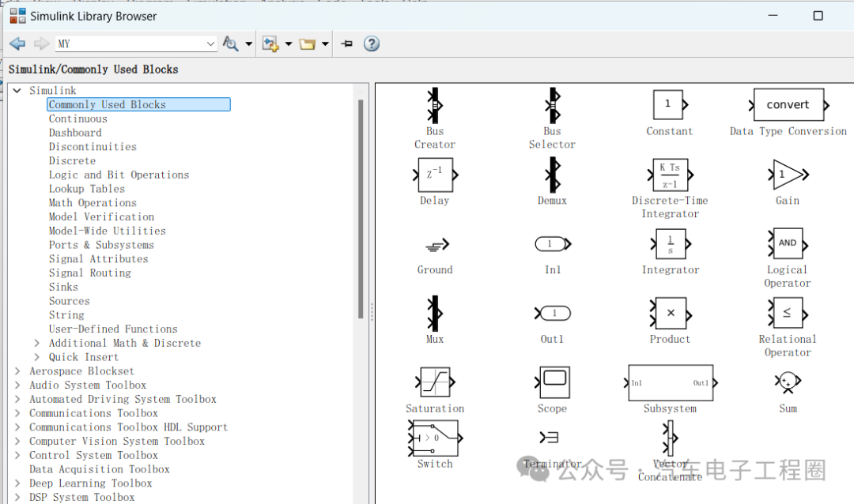Choose the Sum block
The width and height of the screenshot is (854, 504).
(x=788, y=382)
